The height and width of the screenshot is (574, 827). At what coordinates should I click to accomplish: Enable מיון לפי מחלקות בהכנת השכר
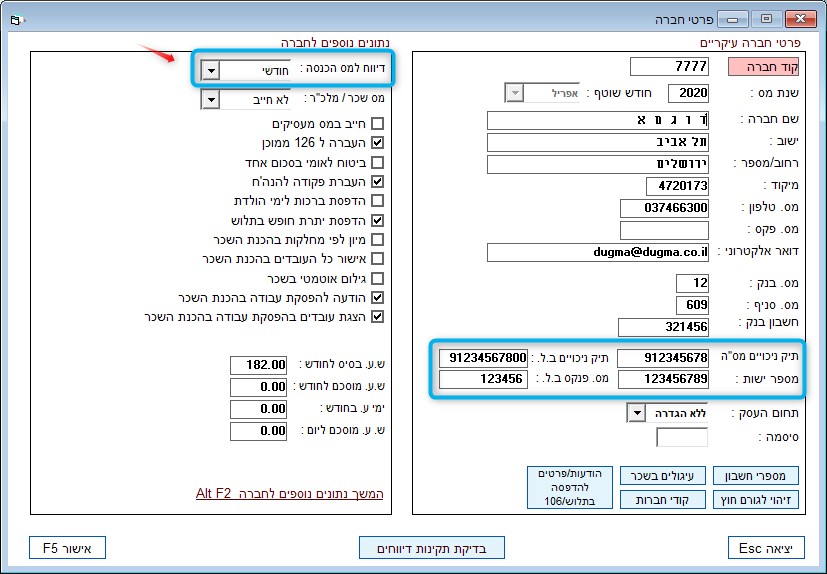pos(377,240)
